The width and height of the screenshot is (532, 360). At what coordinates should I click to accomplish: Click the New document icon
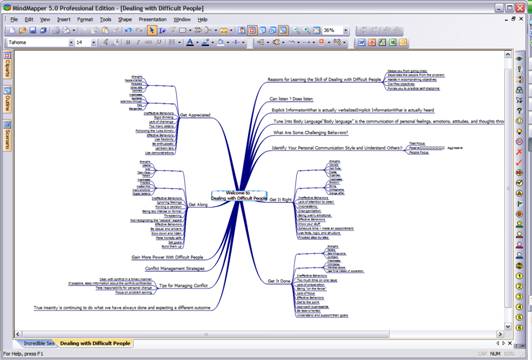(13, 31)
